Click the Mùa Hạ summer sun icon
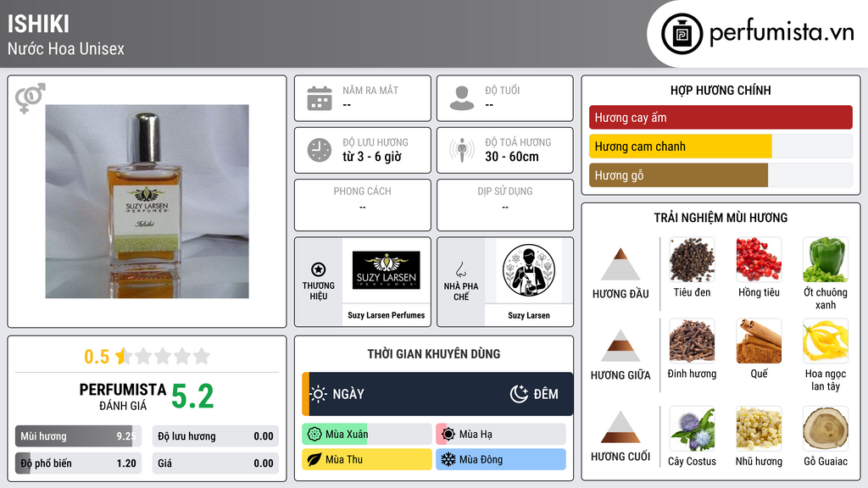868x488 pixels. [448, 435]
